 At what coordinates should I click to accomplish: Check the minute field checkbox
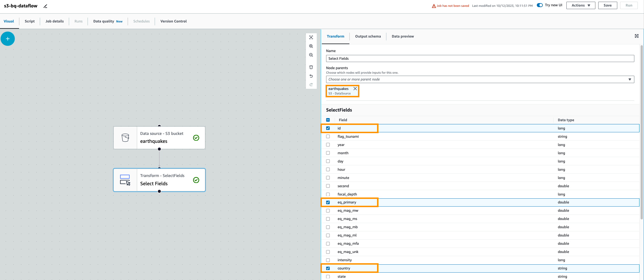point(328,178)
